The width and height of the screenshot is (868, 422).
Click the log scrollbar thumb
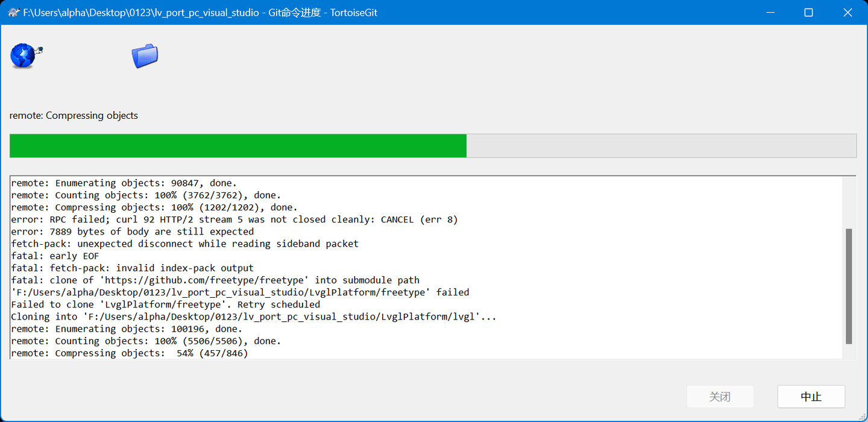click(849, 286)
